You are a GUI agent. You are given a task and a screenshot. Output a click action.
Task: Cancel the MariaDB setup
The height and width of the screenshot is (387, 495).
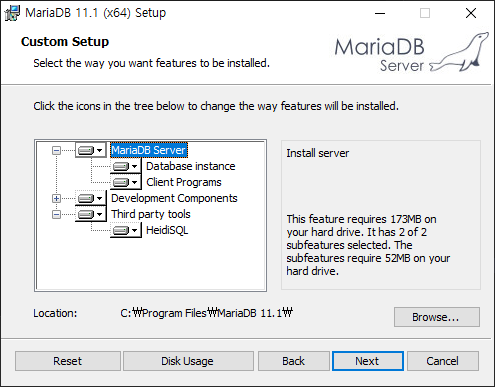click(x=443, y=361)
